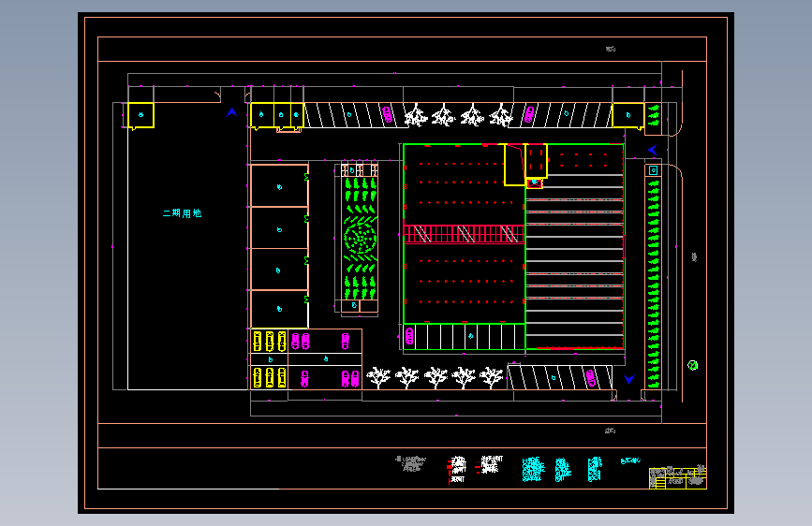Select the circular green garden feature
This screenshot has height=526, width=812.
tap(360, 239)
